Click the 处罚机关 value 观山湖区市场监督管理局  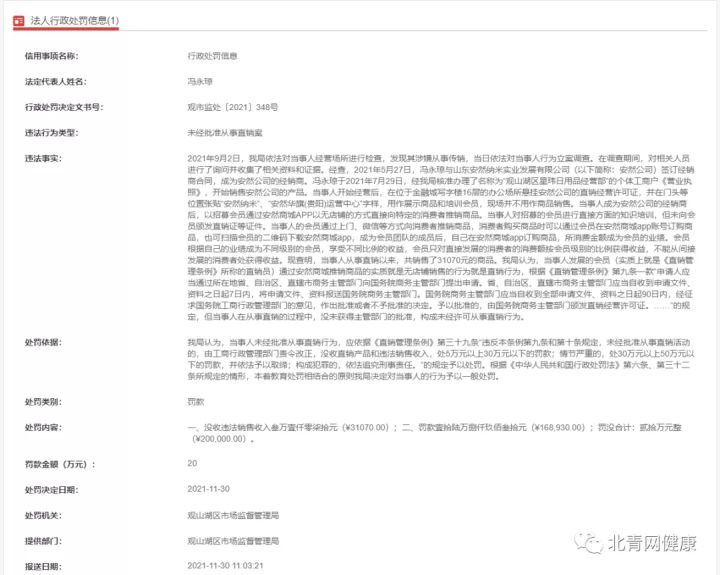pos(233,515)
